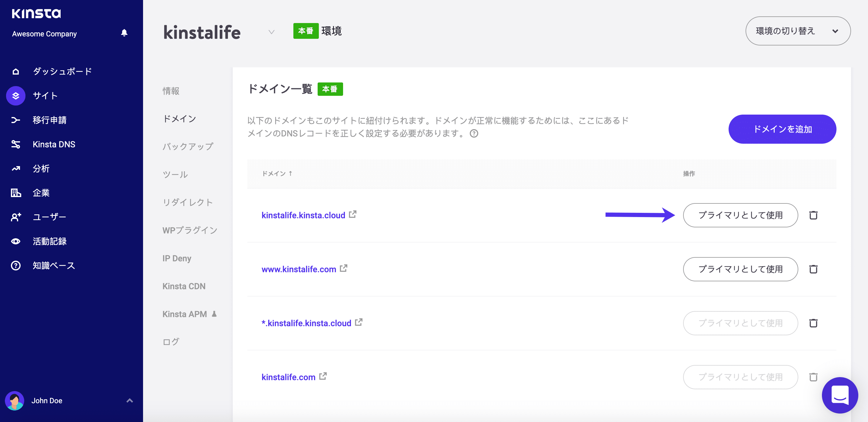Delete the *.kinstalife.kinsta.cloud domain via trash icon
Viewport: 868px width, 422px height.
tap(813, 323)
